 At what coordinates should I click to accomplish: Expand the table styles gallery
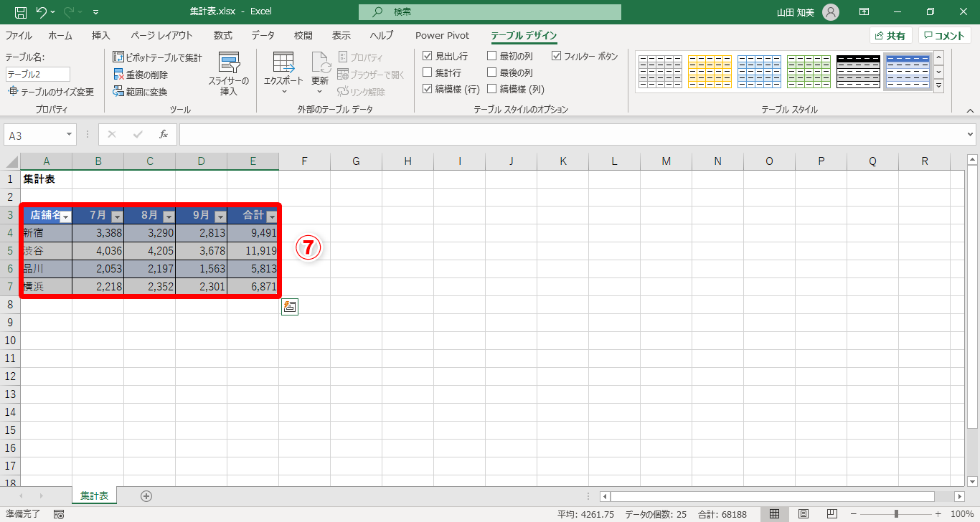click(938, 86)
